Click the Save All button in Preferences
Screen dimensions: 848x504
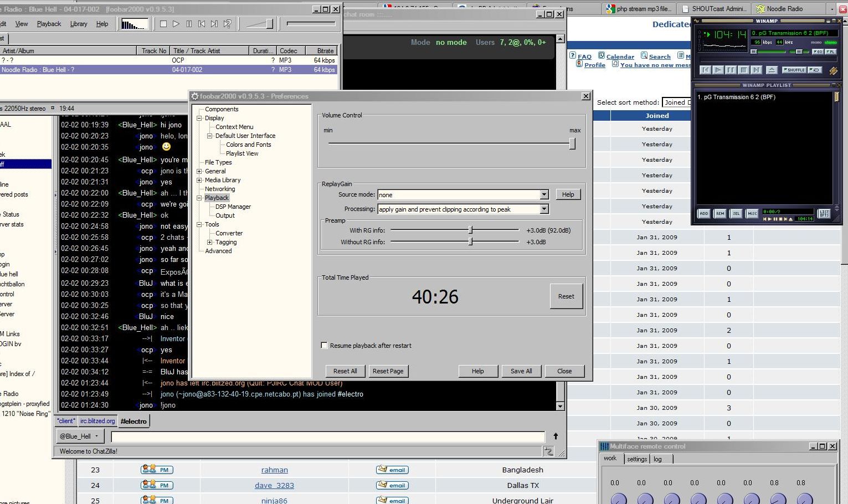[x=521, y=371]
